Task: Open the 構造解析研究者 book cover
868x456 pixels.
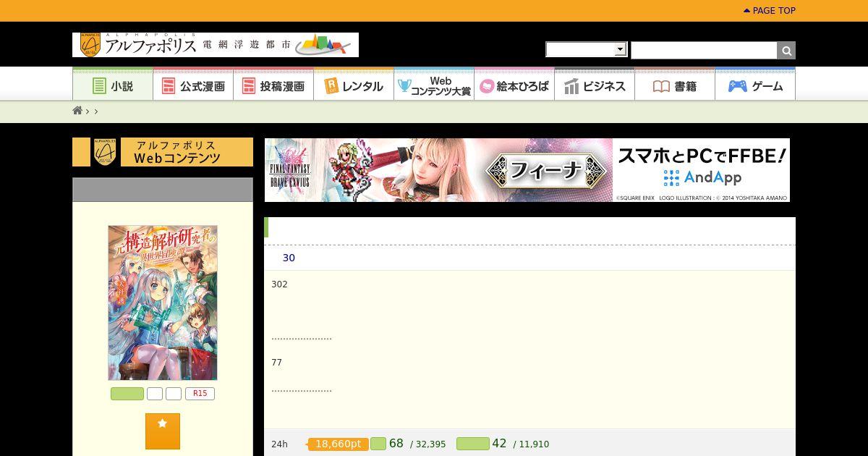Action: point(163,303)
